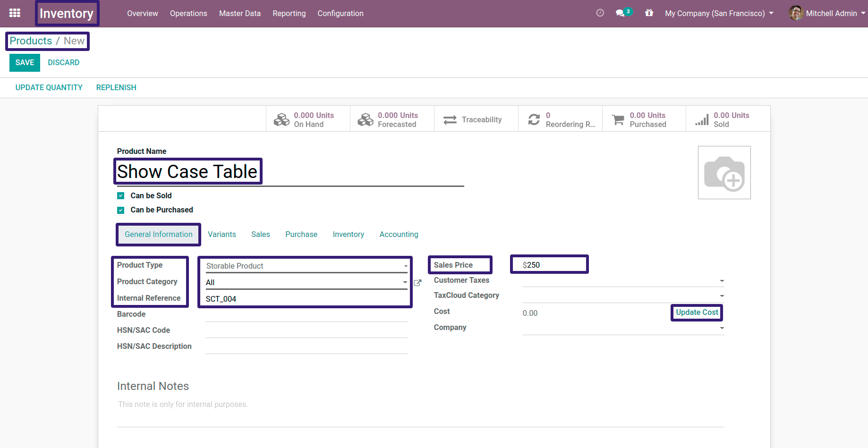The image size is (868, 448).
Task: Click the Barcode input field
Action: [x=306, y=315]
